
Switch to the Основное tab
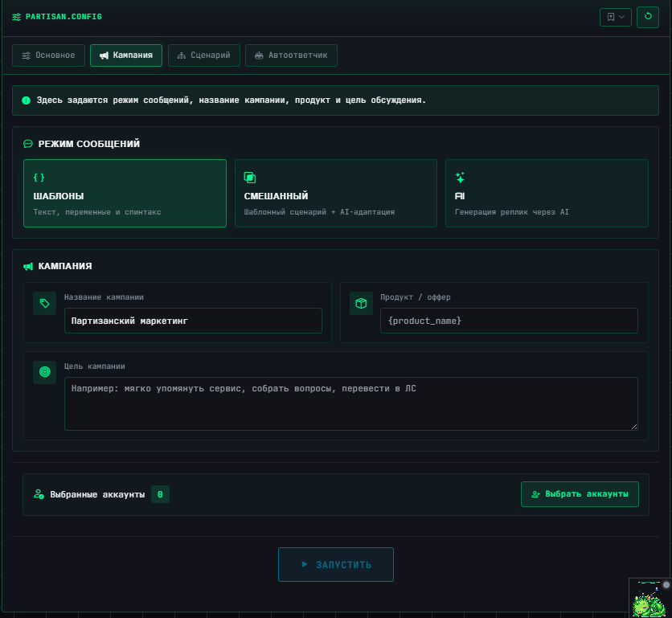click(48, 55)
